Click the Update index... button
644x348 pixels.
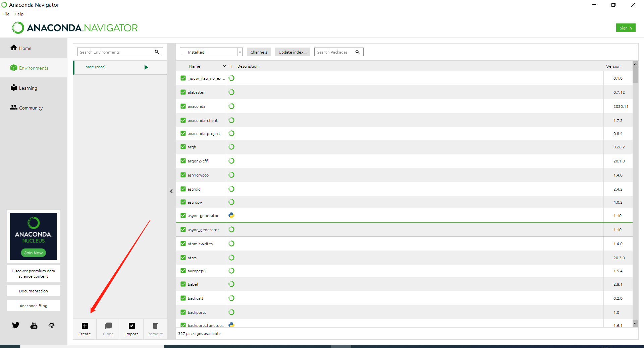(x=292, y=52)
